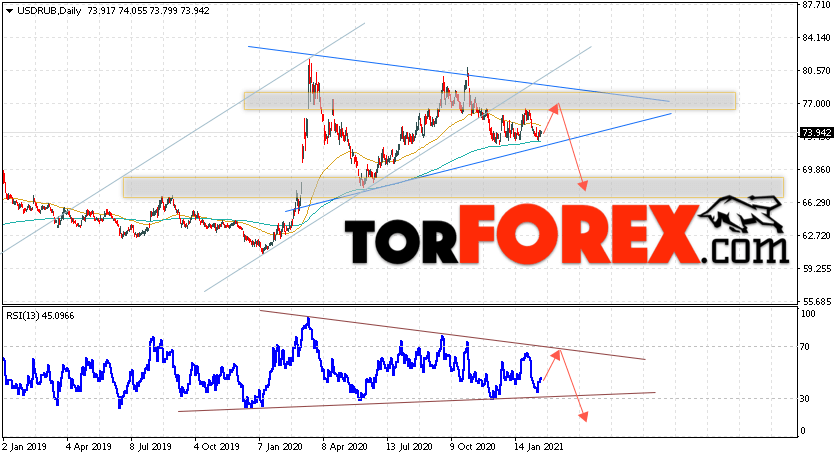Select the 66.290 price axis label
This screenshot has width=838, height=458.
pos(816,203)
